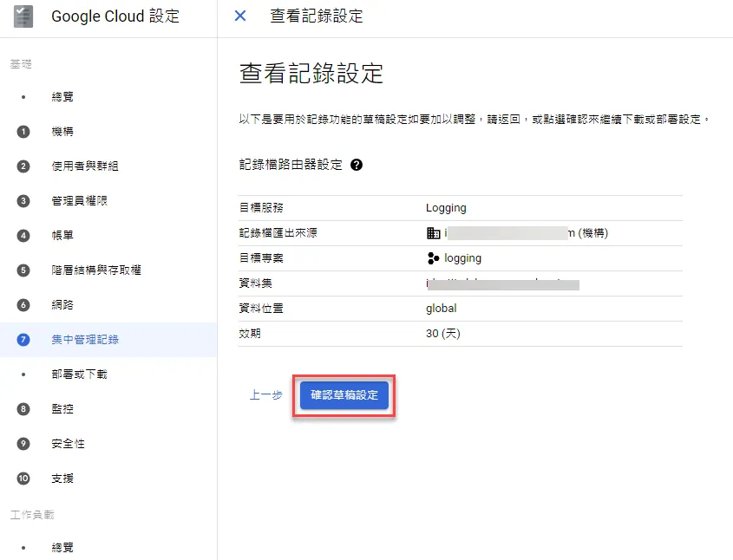Click step 2 number badge
The width and height of the screenshot is (733, 560).
click(23, 166)
